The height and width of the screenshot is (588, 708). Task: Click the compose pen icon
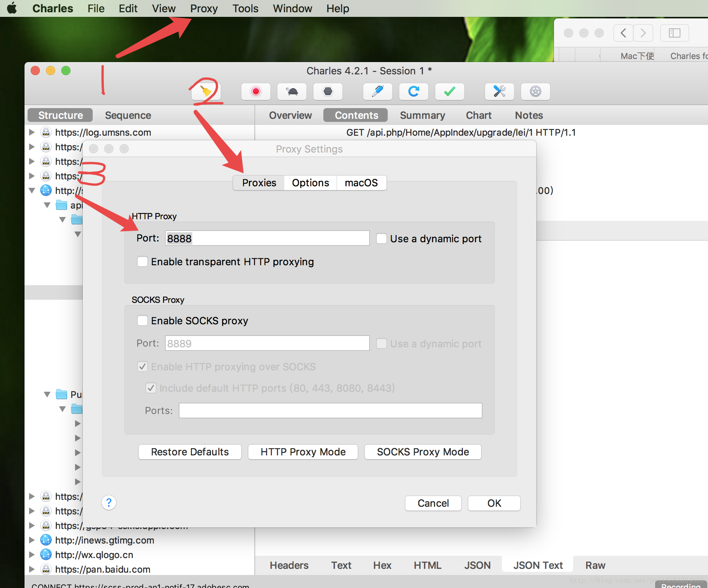378,92
